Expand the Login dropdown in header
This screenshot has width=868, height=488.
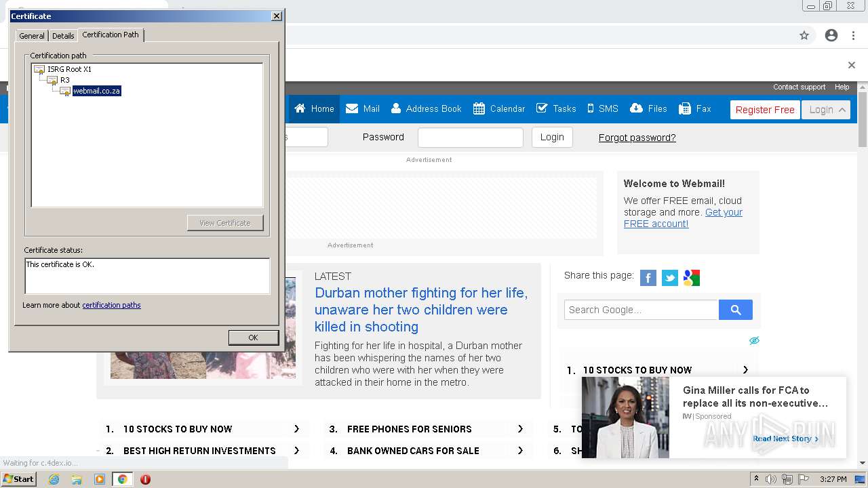826,110
